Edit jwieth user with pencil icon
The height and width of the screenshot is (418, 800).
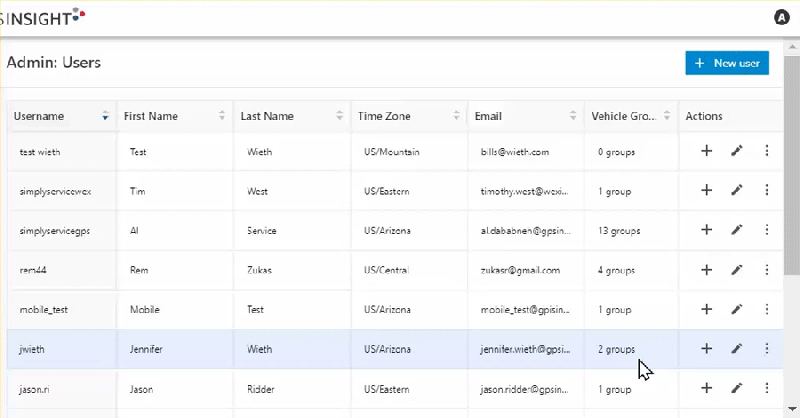[737, 349]
